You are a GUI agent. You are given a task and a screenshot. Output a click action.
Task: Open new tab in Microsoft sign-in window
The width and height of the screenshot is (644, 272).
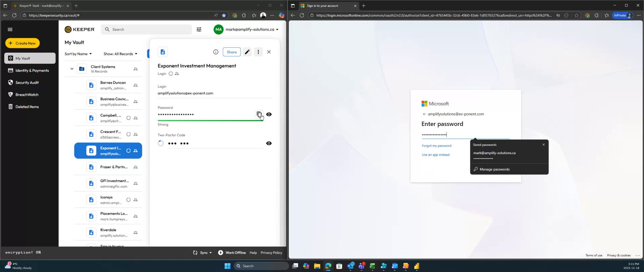click(363, 6)
